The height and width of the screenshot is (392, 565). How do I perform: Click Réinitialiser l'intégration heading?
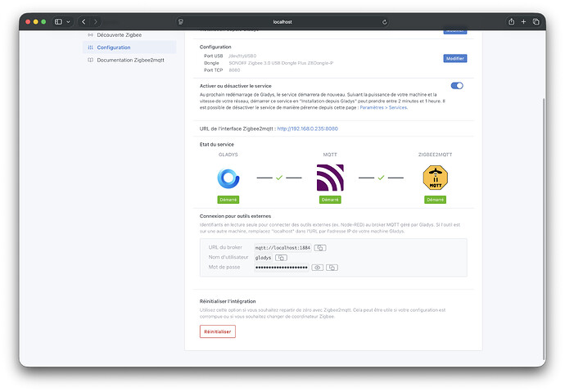[228, 301]
